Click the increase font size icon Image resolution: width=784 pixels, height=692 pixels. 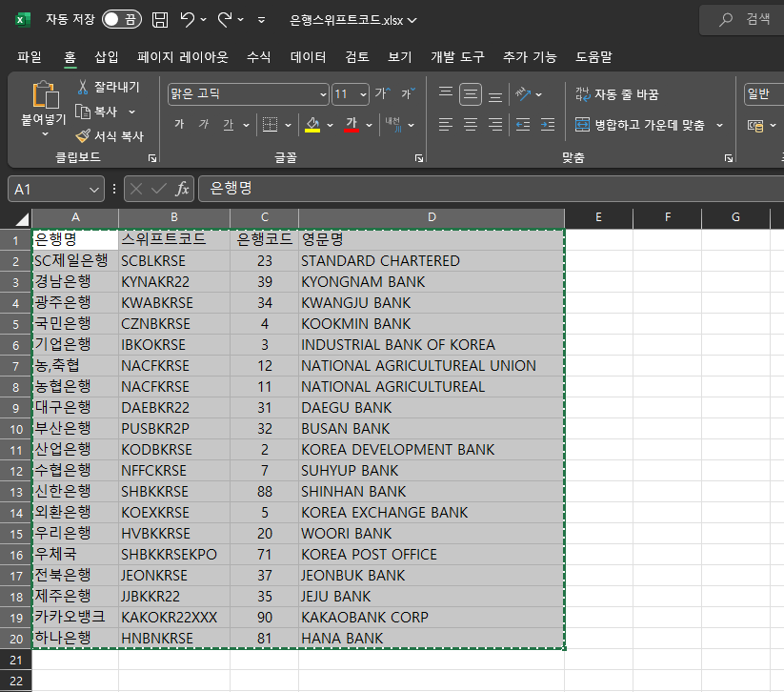click(x=383, y=93)
